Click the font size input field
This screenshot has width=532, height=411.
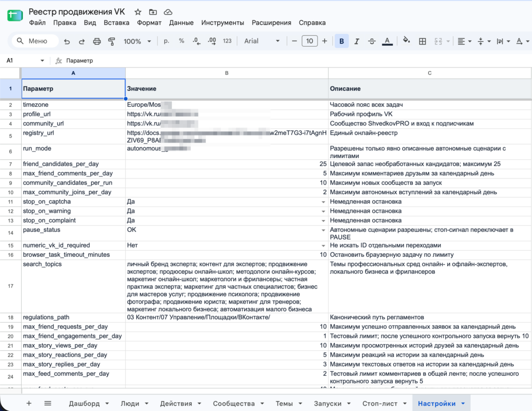pyautogui.click(x=310, y=41)
